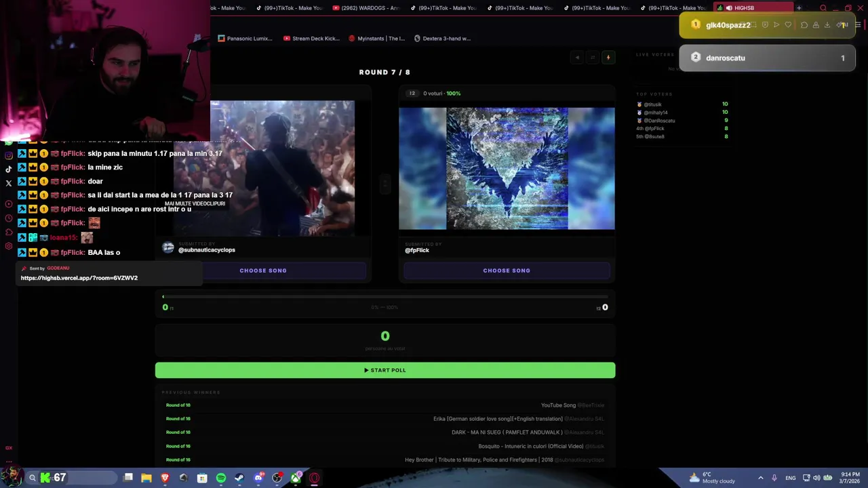Image resolution: width=868 pixels, height=488 pixels.
Task: Click the browser extensions puzzle icon
Action: [804, 25]
